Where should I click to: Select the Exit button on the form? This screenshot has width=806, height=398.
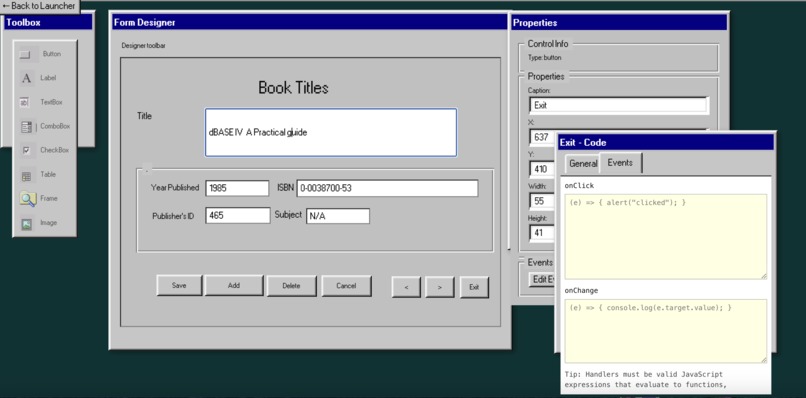point(474,287)
